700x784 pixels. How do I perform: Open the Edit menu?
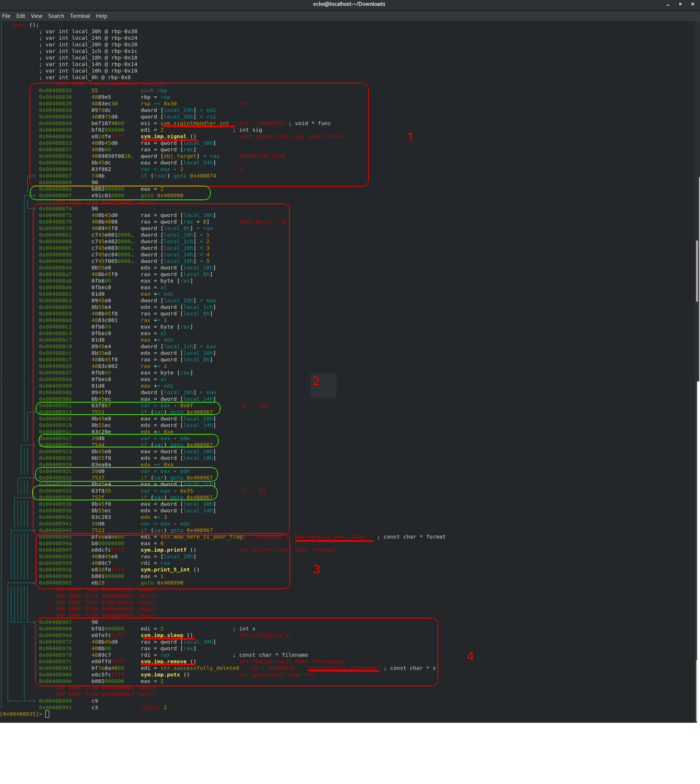point(21,16)
